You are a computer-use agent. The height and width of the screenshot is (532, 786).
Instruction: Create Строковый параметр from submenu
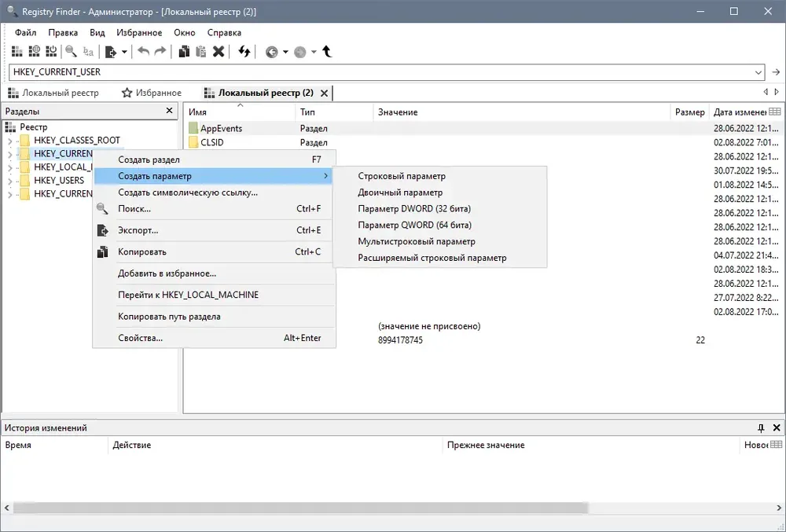point(439,176)
